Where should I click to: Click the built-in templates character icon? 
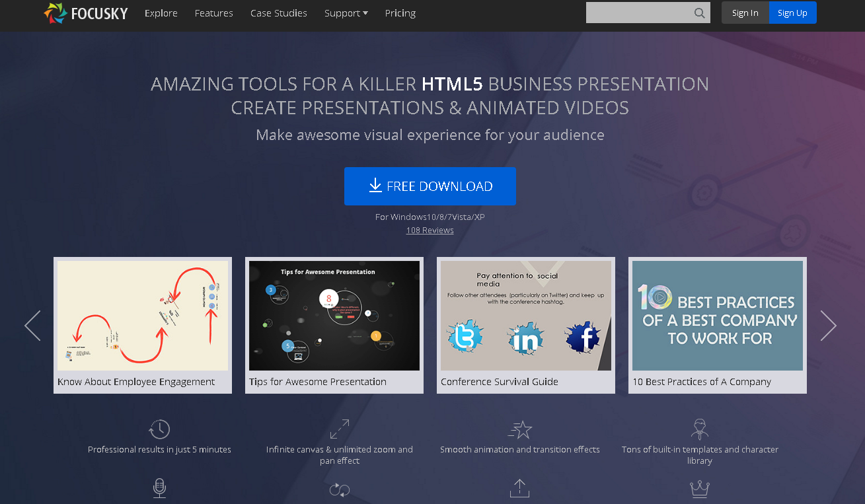[x=700, y=429]
